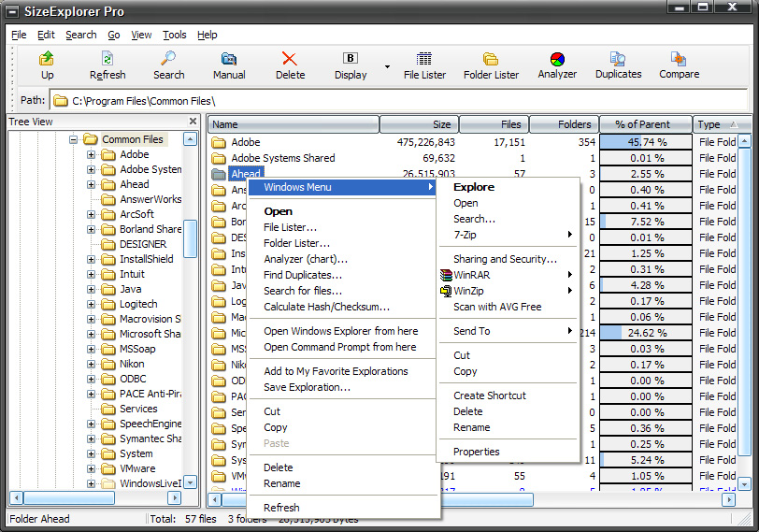Launch the File Lister tool

pos(424,65)
